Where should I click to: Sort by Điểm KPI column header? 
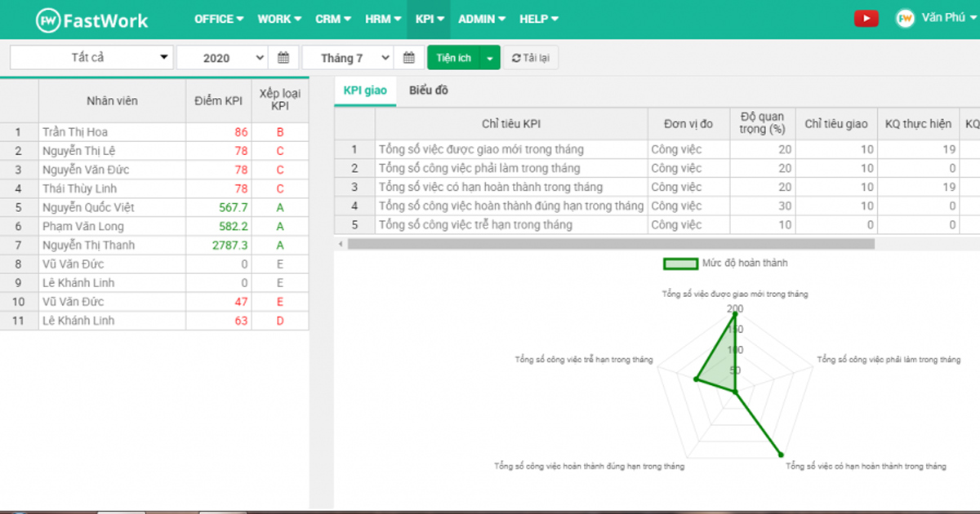pos(218,101)
